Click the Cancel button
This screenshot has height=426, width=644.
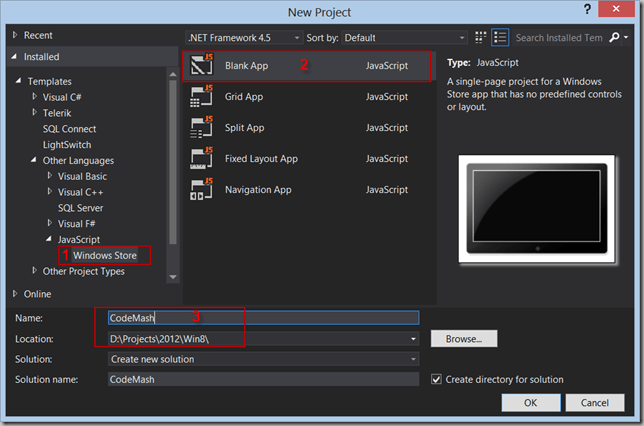click(595, 403)
